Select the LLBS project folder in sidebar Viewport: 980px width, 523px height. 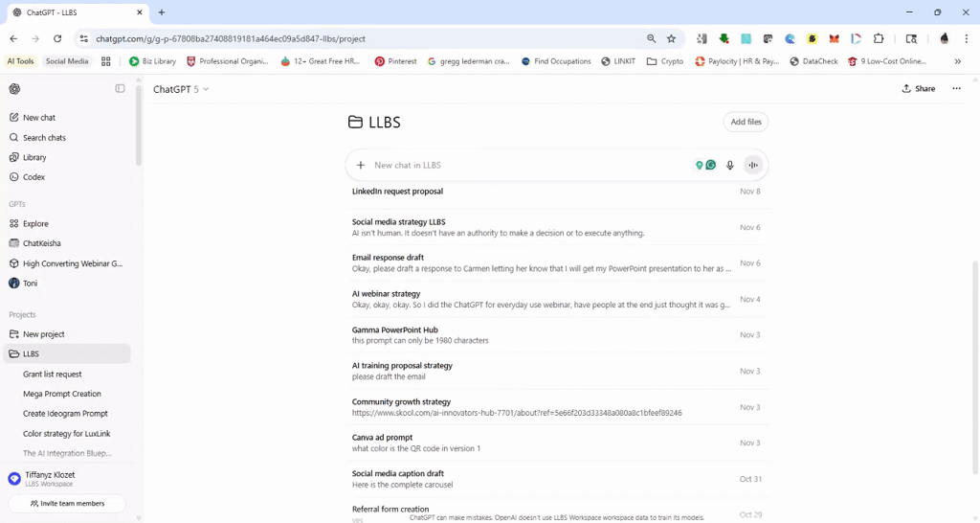[x=66, y=354]
